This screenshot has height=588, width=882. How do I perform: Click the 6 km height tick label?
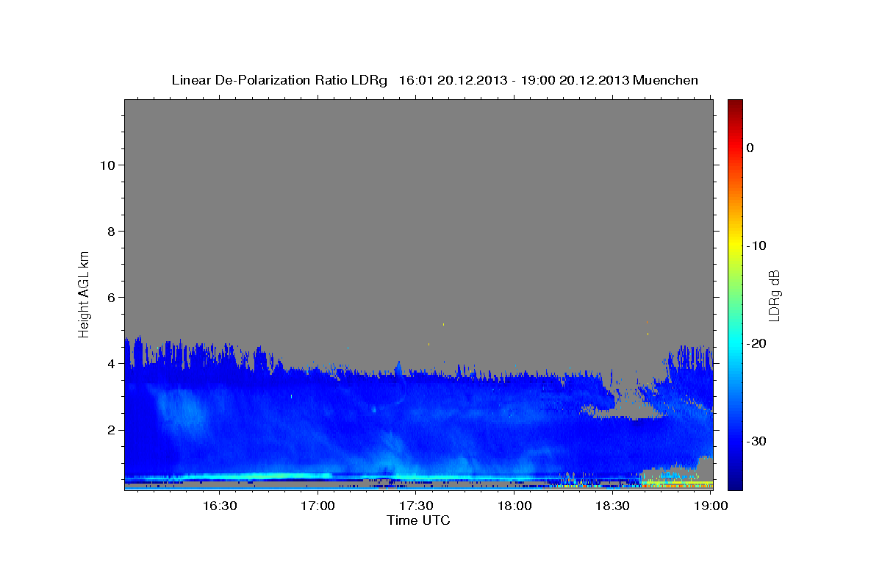(x=110, y=297)
